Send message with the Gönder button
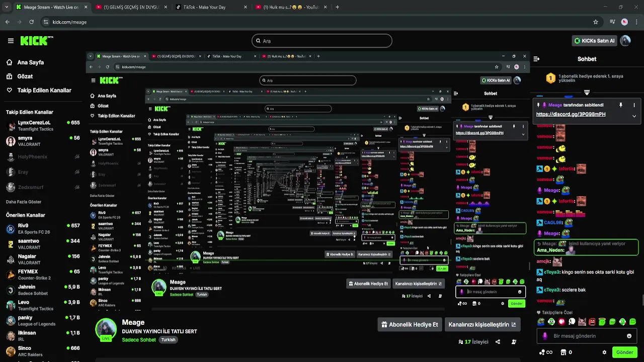This screenshot has height=362, width=644. click(624, 352)
